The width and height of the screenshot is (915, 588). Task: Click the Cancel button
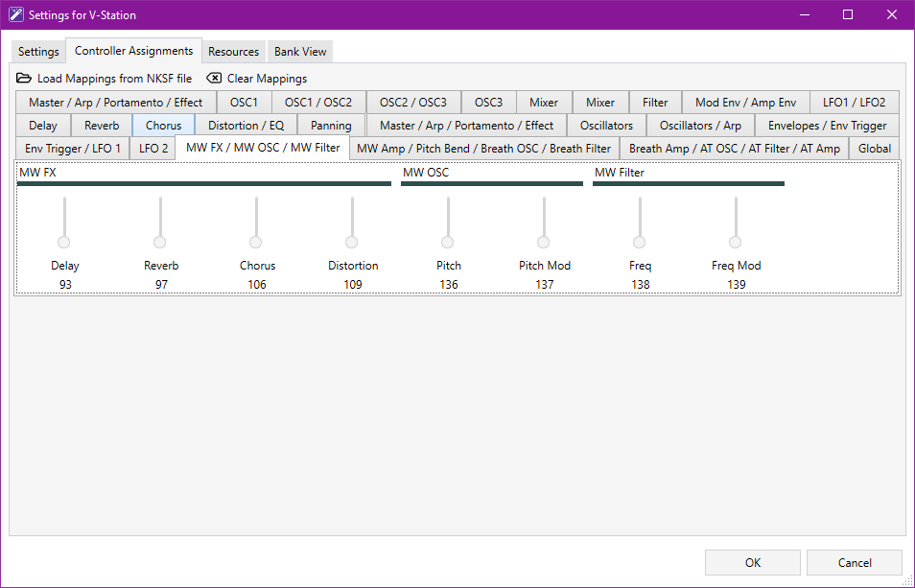point(855,563)
